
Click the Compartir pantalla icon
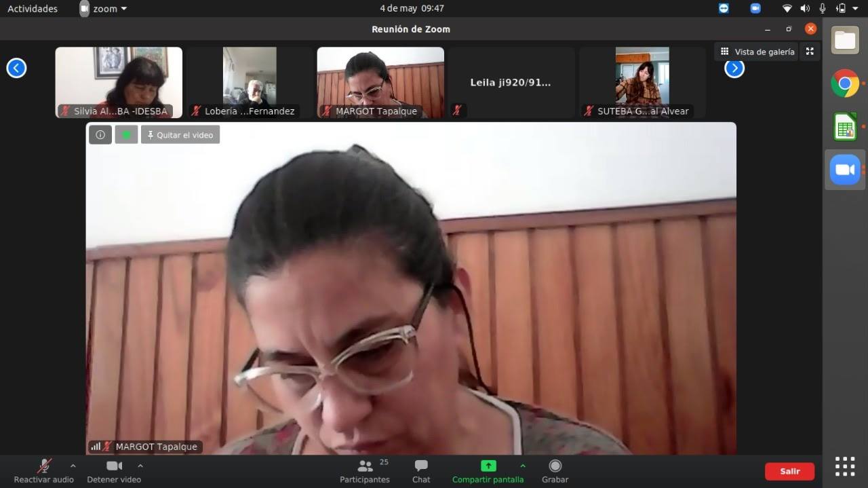[x=488, y=466]
